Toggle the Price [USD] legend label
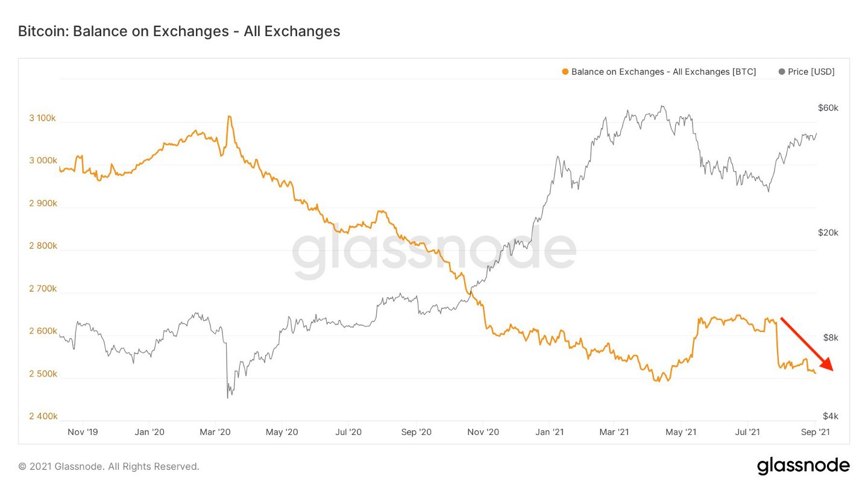The height and width of the screenshot is (488, 868). coord(811,72)
